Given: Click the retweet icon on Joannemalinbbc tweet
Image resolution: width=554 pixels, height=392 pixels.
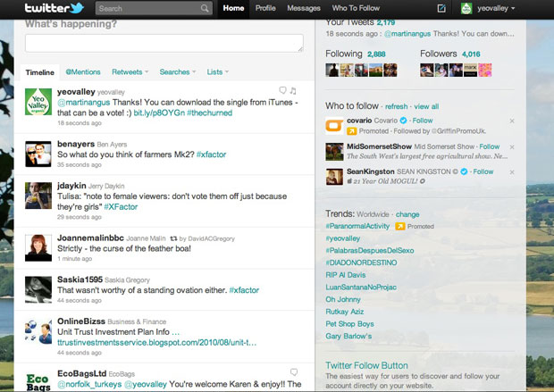Looking at the screenshot, I should click(173, 238).
